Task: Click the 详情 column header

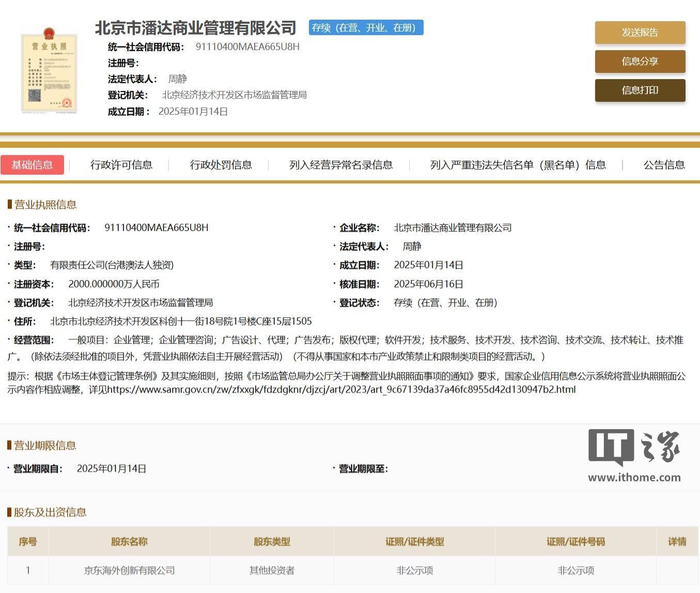Action: (677, 541)
